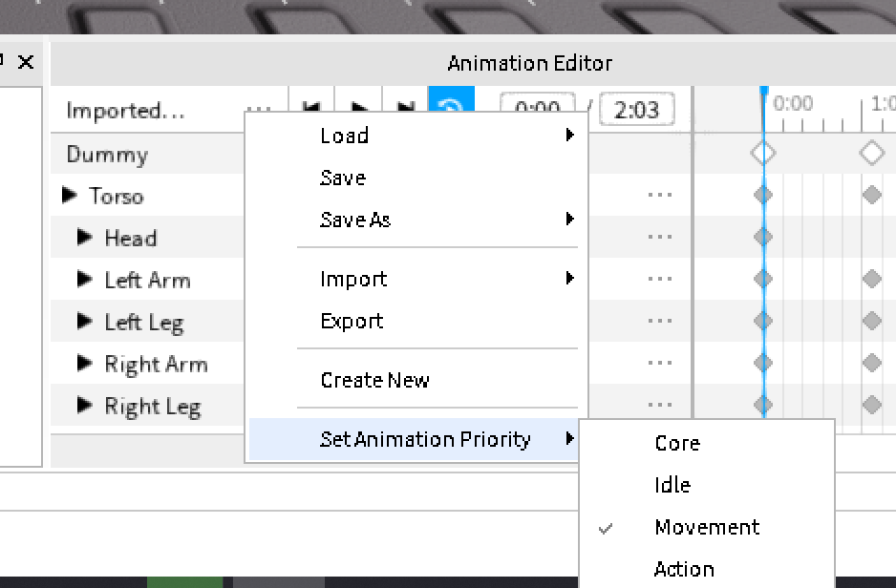The image size is (896, 588).
Task: Open the Left Arm track options ellipsis
Action: (659, 280)
